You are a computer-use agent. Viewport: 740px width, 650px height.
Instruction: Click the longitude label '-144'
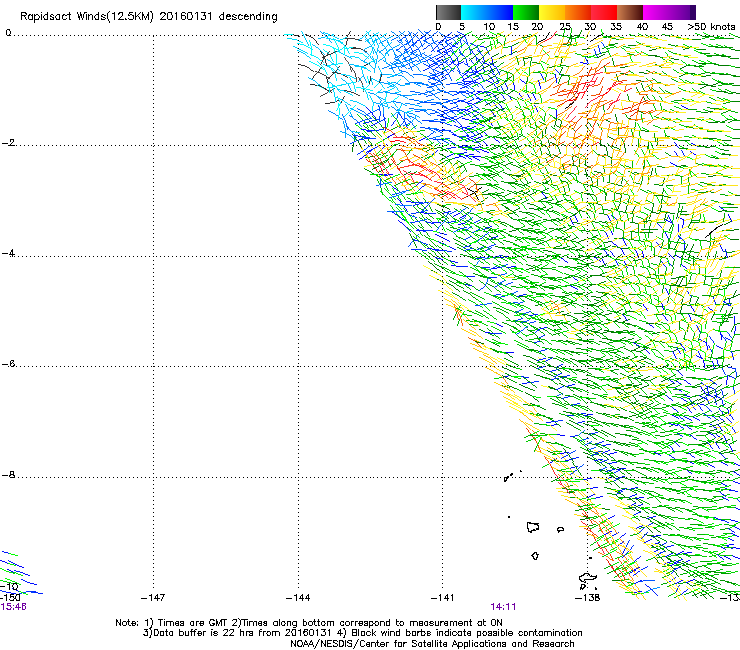298,598
